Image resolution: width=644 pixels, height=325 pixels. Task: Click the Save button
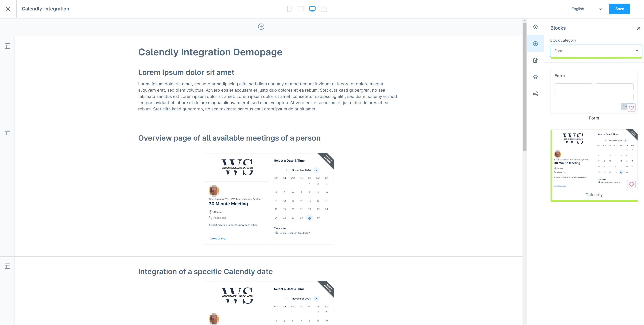click(620, 9)
